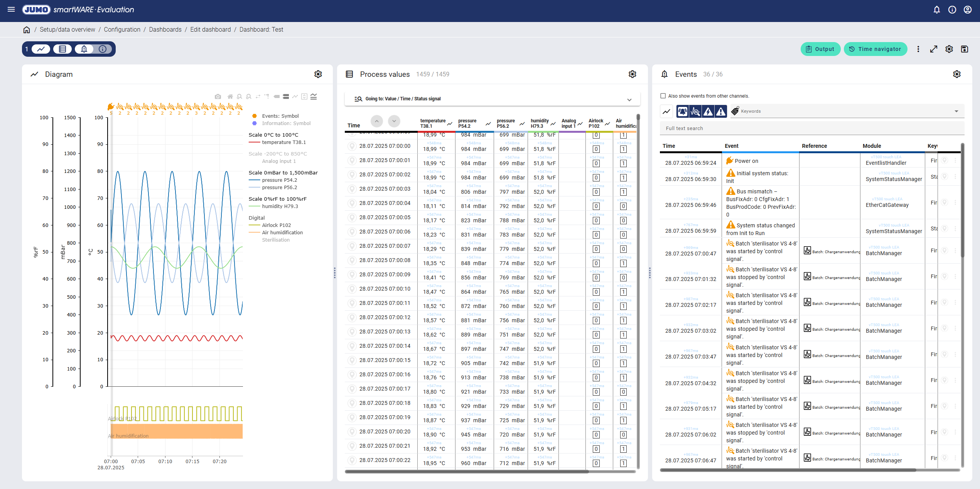This screenshot has height=489, width=980.
Task: Open the three-dots more options menu
Action: pos(918,49)
